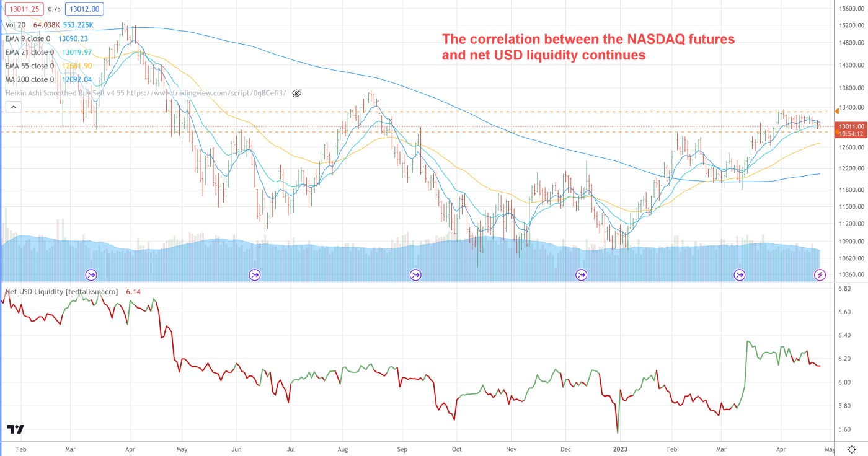Click the purple lightning event icon
The width and height of the screenshot is (868, 456).
[x=820, y=274]
